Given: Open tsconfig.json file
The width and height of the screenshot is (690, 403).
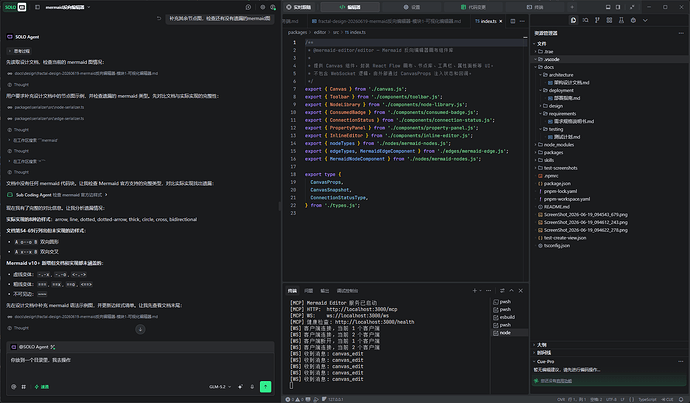Looking at the screenshot, I should click(x=609, y=245).
